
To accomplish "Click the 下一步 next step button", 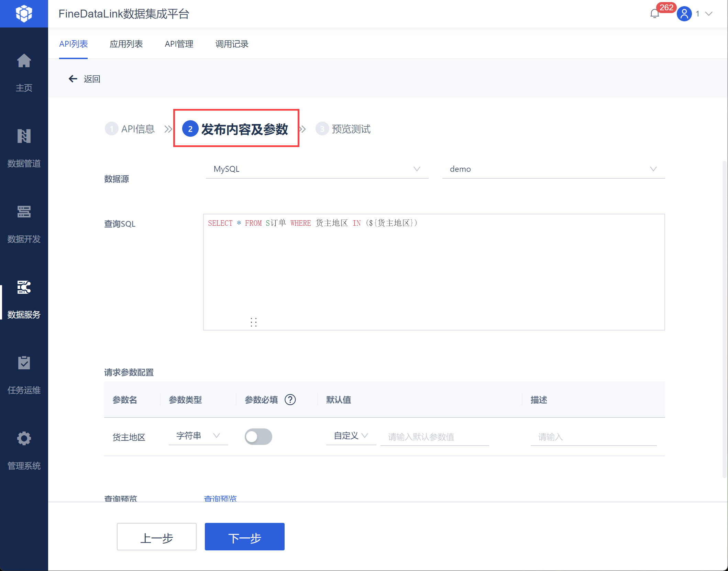I will (244, 537).
